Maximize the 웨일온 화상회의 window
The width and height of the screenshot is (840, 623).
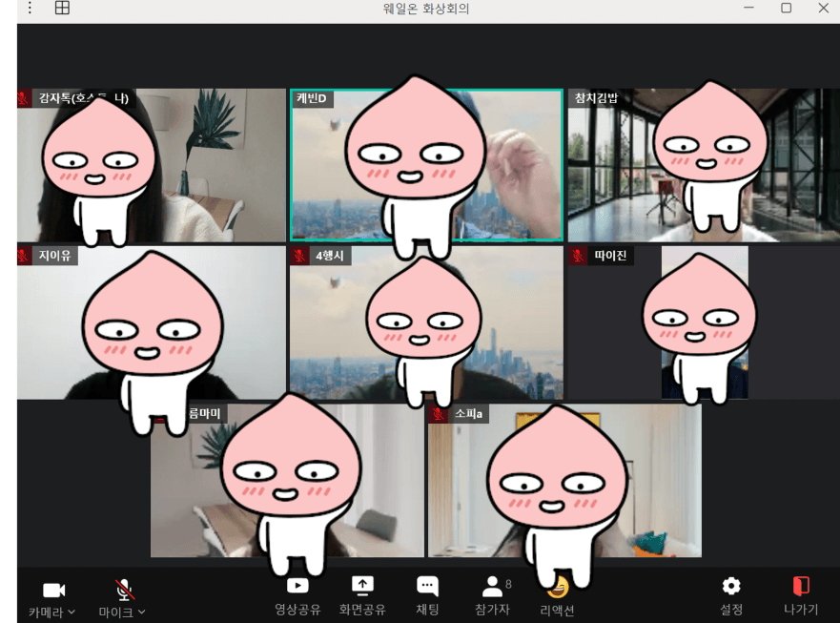pos(786,8)
